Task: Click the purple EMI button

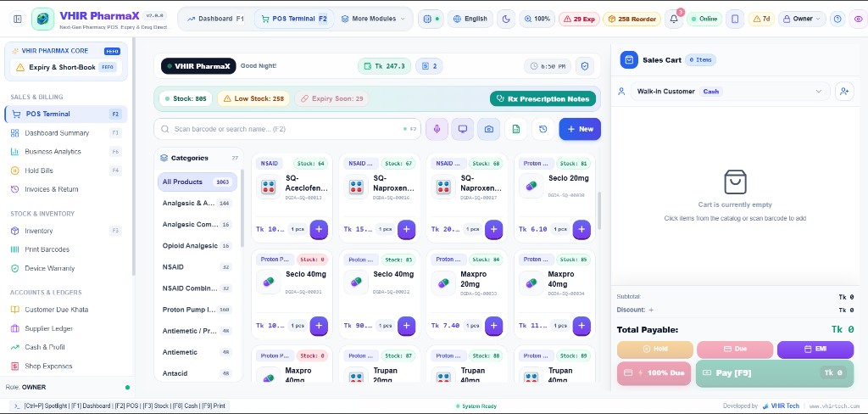Action: point(815,350)
